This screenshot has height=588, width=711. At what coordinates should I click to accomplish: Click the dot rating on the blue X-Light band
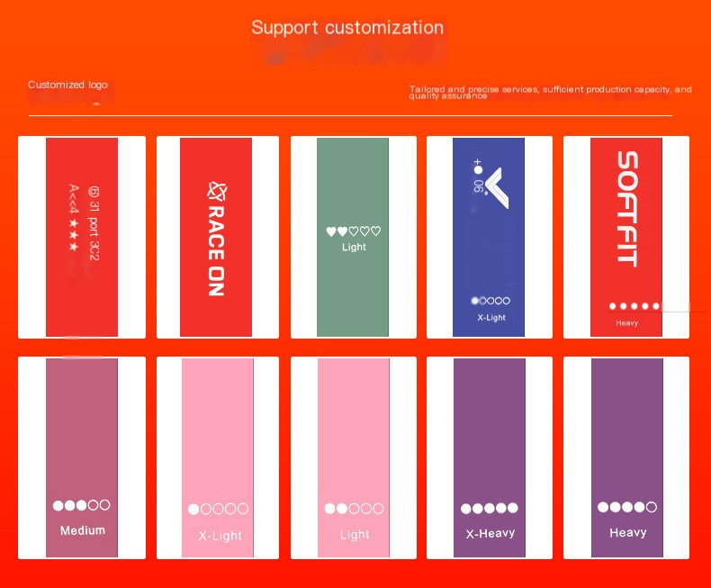[x=490, y=301]
